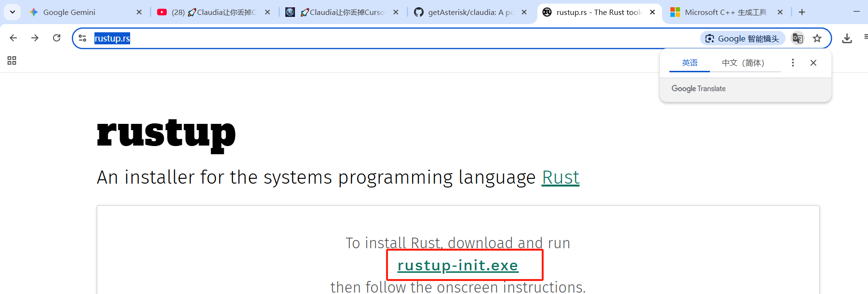The height and width of the screenshot is (294, 868).
Task: Bookmark this page with the star icon
Action: click(x=817, y=38)
